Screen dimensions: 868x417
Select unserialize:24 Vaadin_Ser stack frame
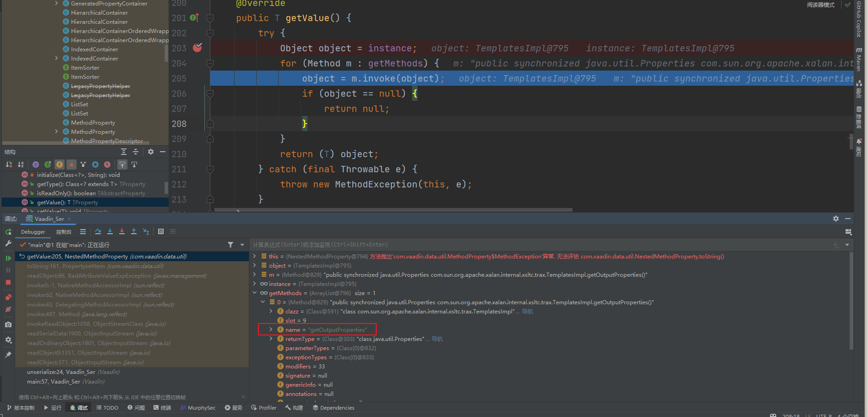pyautogui.click(x=61, y=372)
